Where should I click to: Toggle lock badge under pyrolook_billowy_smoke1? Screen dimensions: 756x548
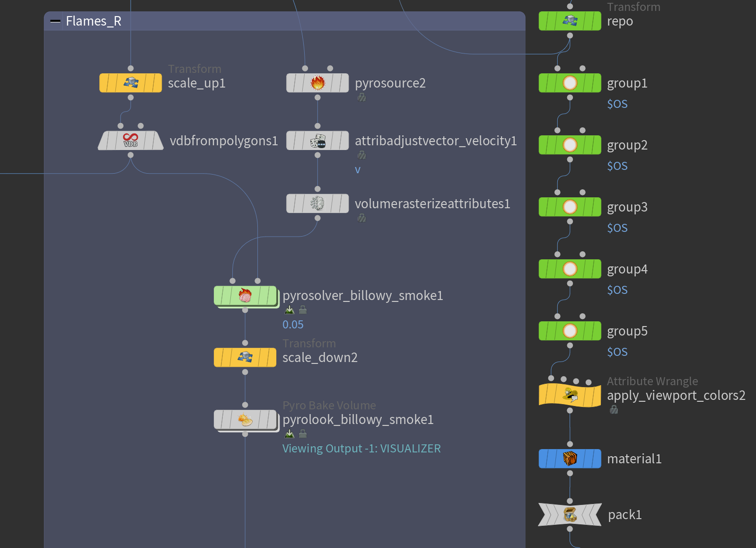303,434
